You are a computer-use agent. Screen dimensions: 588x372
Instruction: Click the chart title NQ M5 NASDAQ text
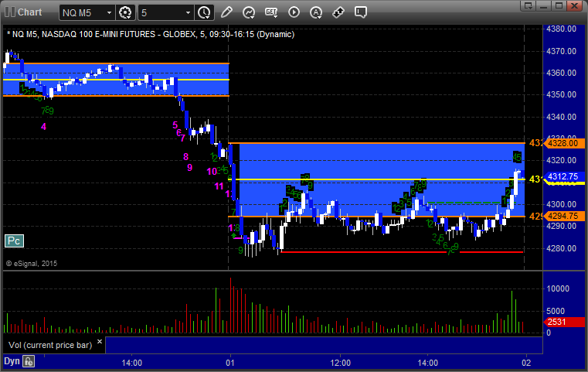click(151, 34)
